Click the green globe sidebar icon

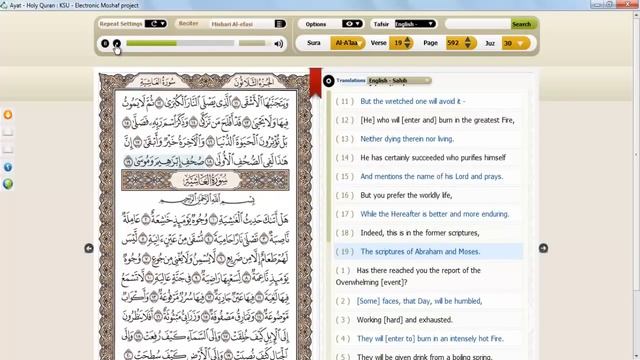pos(8,184)
